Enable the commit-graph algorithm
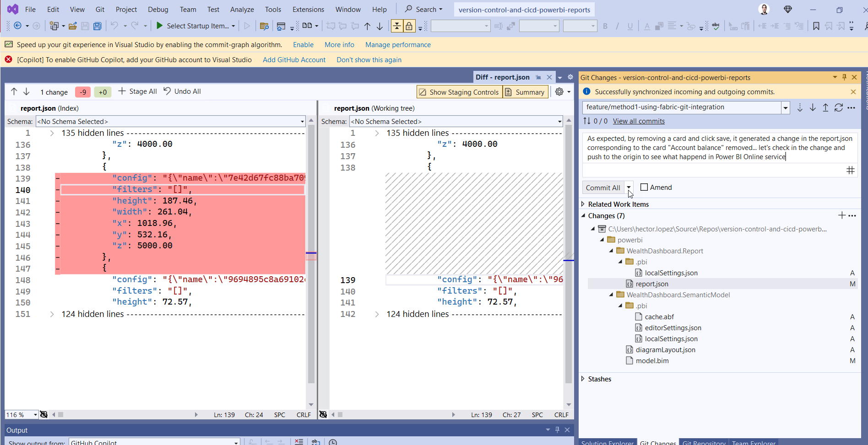Screen dimensions: 868x445 click(303, 44)
